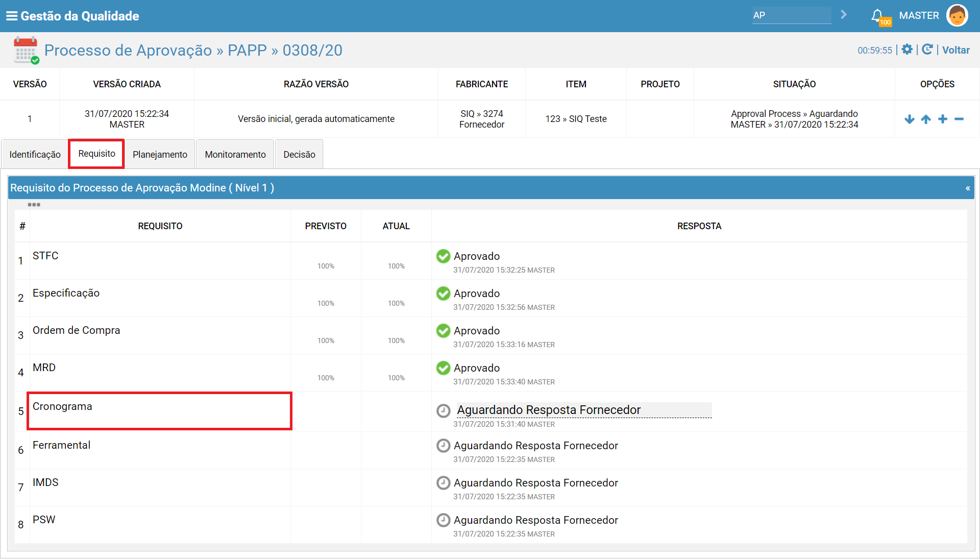Click the Ferramental requirement name
This screenshot has height=560, width=980.
tap(61, 445)
